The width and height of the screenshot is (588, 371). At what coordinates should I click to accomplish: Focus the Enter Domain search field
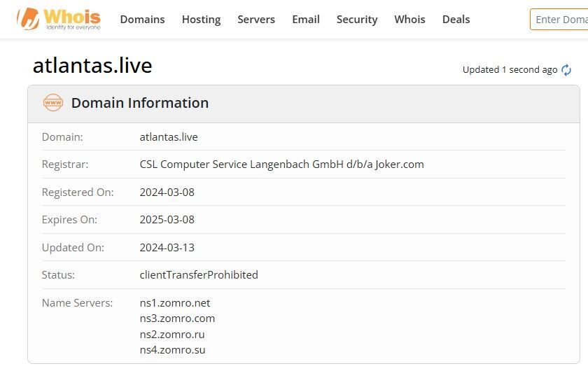pyautogui.click(x=559, y=20)
